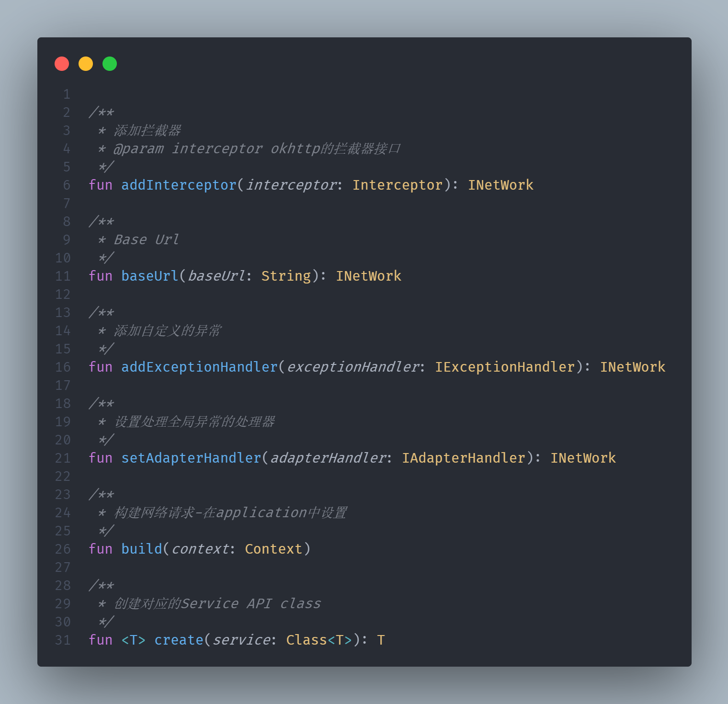Click Class<T> type on last line
The width and height of the screenshot is (728, 704).
(x=319, y=640)
